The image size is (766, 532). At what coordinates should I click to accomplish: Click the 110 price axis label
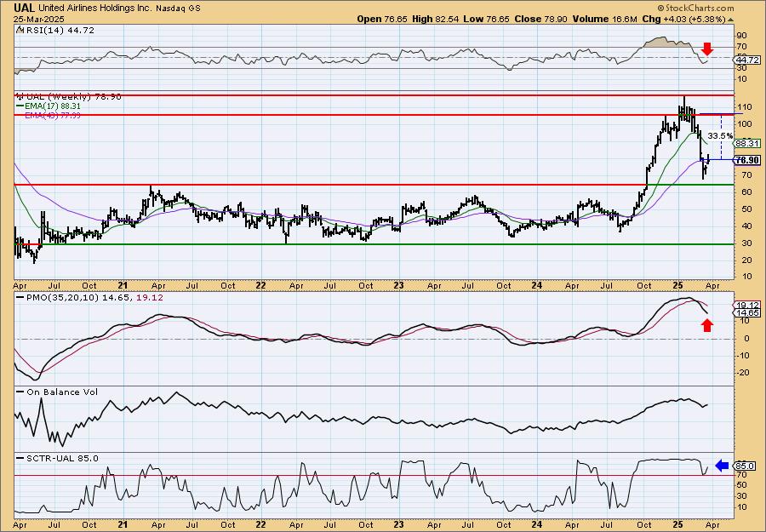pos(744,107)
